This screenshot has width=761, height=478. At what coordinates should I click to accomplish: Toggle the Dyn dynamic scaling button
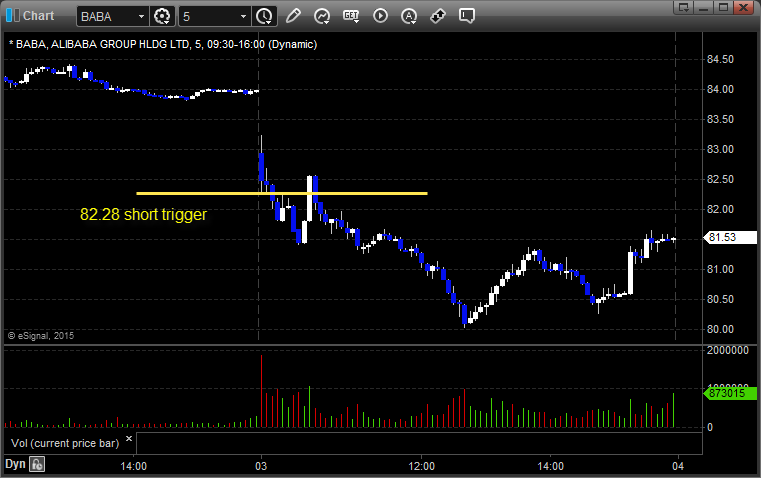click(x=15, y=464)
